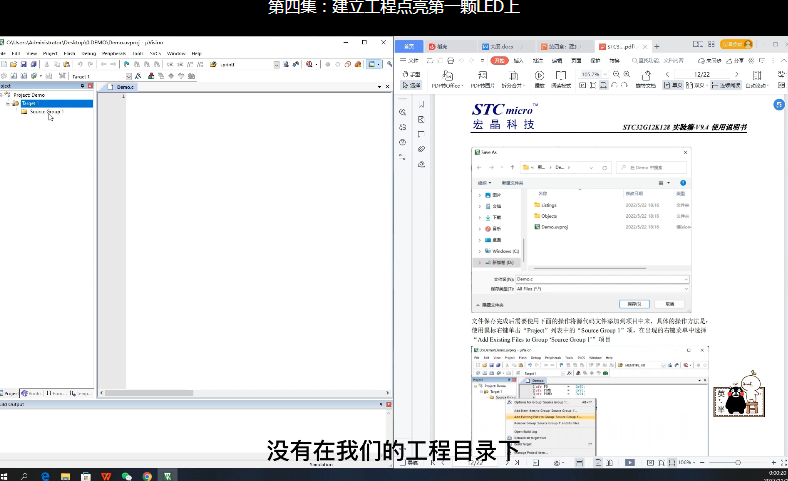Image resolution: width=788 pixels, height=481 pixels.
Task: Open Chrome from Windows taskbar
Action: (147, 476)
